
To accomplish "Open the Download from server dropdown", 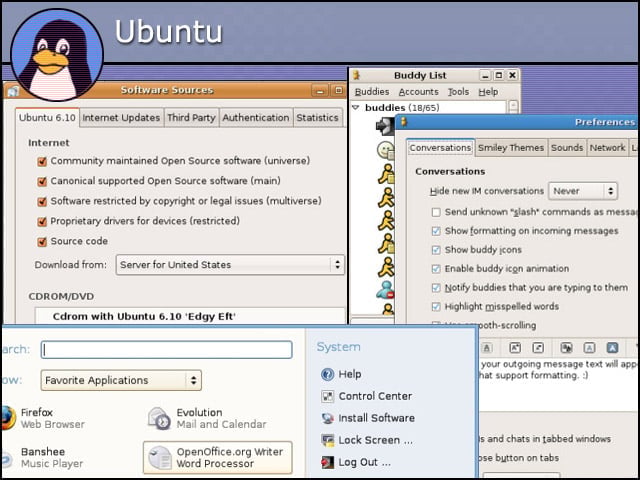I will tap(230, 265).
